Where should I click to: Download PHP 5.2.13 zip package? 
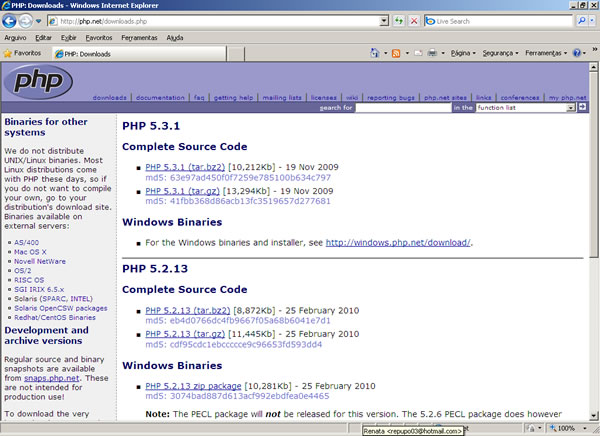coord(193,386)
